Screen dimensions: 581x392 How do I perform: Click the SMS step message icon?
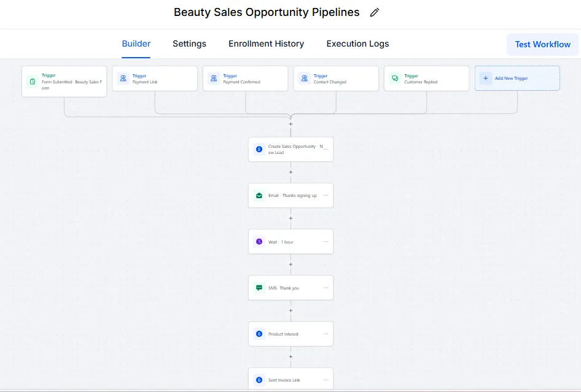pyautogui.click(x=259, y=288)
